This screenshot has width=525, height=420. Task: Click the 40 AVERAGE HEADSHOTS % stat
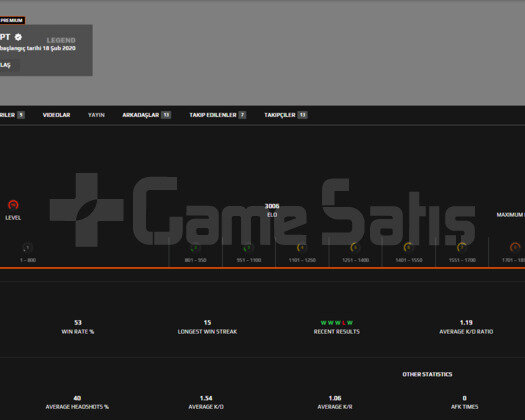77,402
